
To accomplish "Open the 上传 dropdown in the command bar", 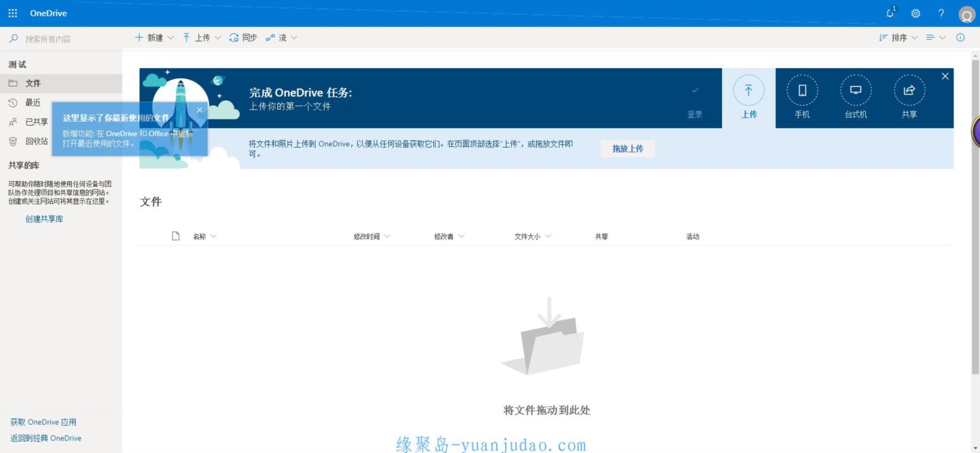I will (202, 38).
